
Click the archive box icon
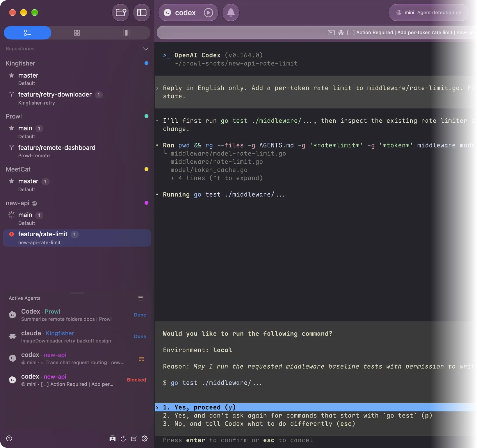pos(134,438)
